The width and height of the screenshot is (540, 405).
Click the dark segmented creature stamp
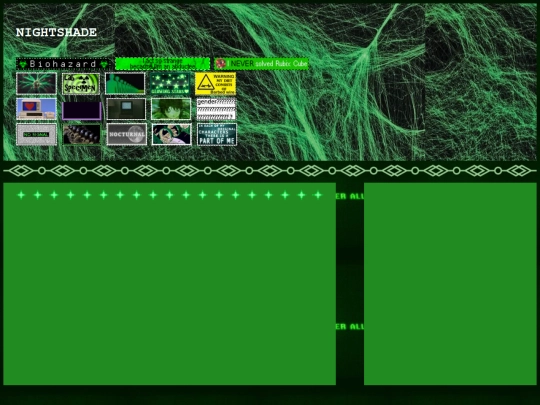[82, 135]
